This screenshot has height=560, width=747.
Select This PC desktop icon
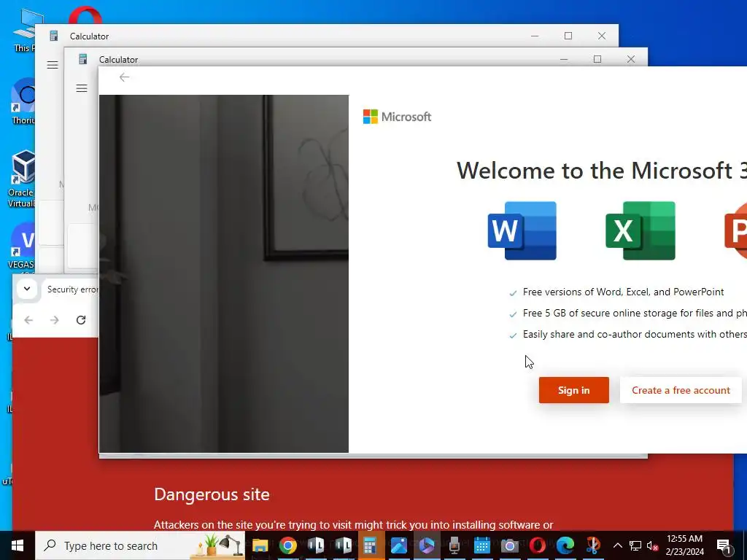[24, 29]
